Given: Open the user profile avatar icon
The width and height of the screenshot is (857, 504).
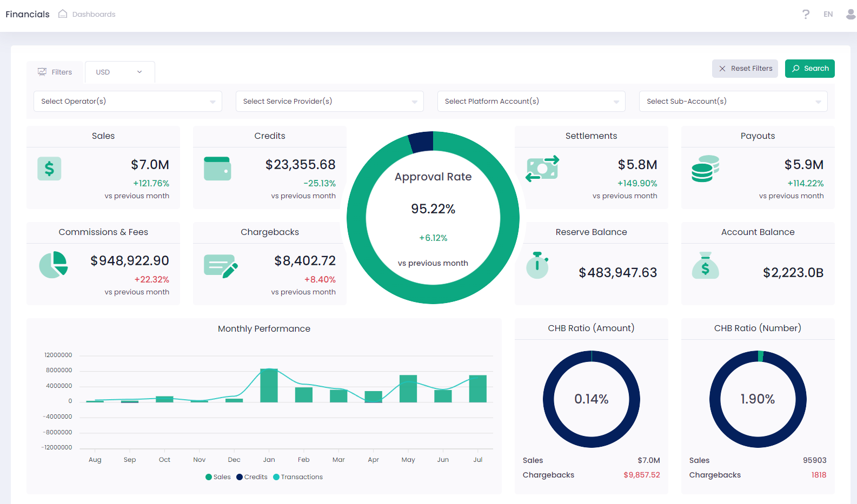Looking at the screenshot, I should (x=851, y=15).
